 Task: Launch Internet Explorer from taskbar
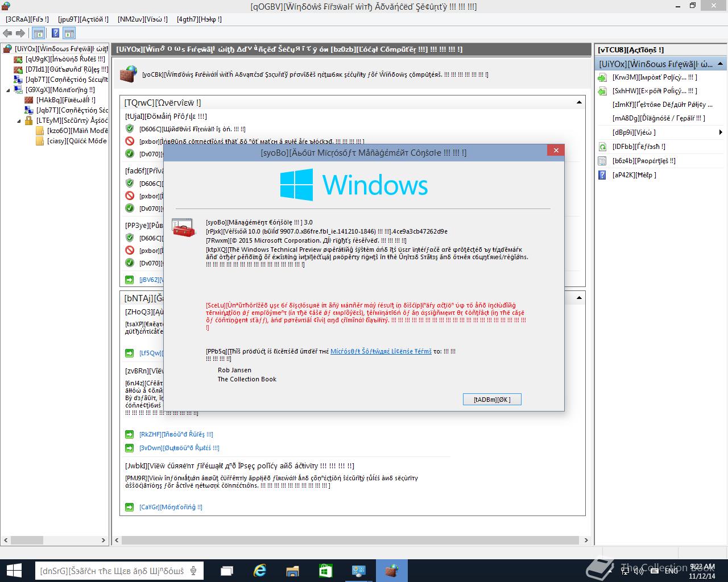click(260, 571)
